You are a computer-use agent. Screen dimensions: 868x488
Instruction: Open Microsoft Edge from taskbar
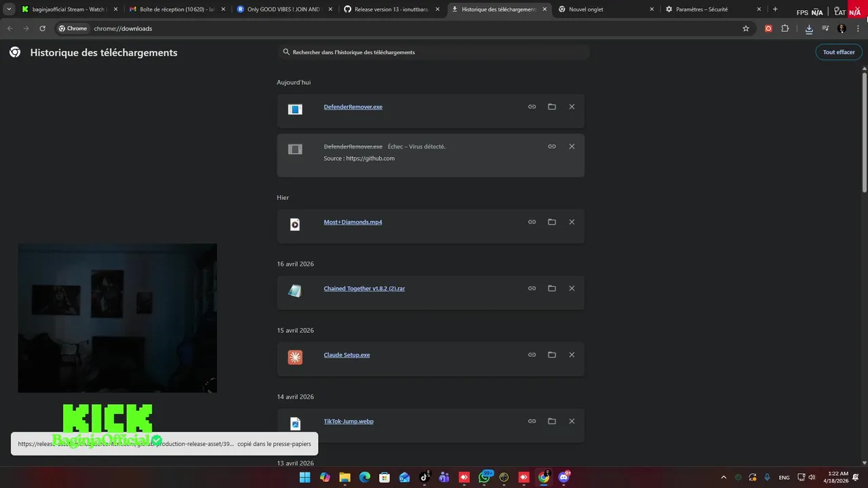(x=365, y=477)
